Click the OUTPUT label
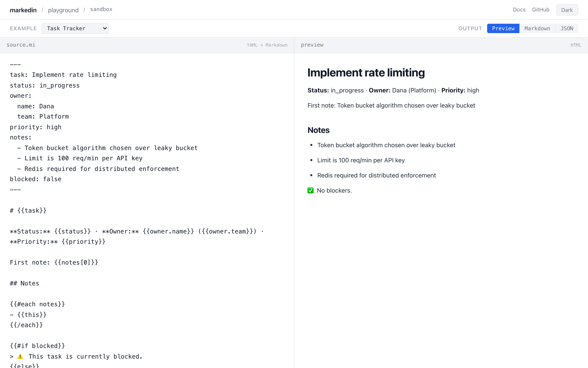This screenshot has height=368, width=588. click(470, 28)
